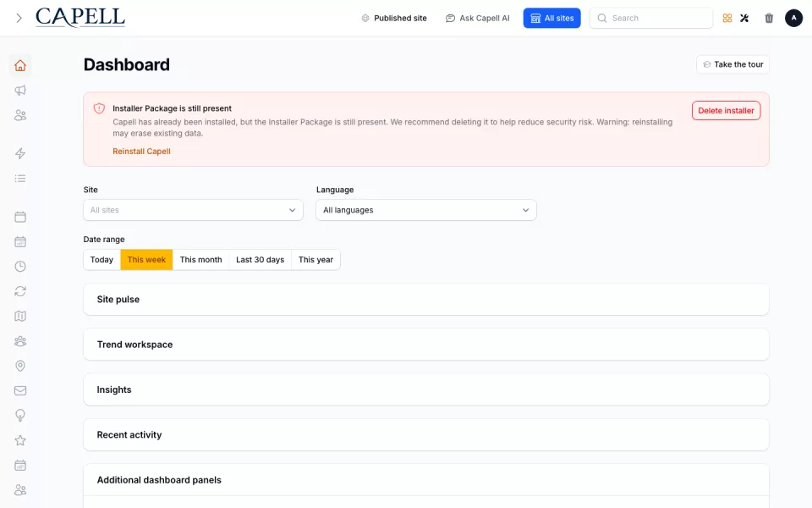Open the Site dropdown showing All sites
812x508 pixels.
[193, 210]
